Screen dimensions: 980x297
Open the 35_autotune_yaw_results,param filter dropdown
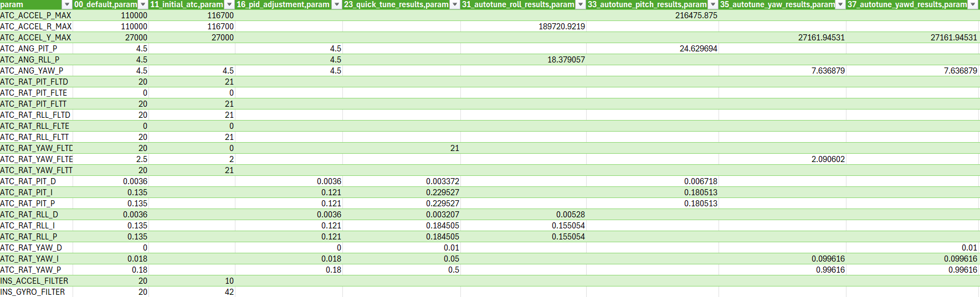[840, 4]
